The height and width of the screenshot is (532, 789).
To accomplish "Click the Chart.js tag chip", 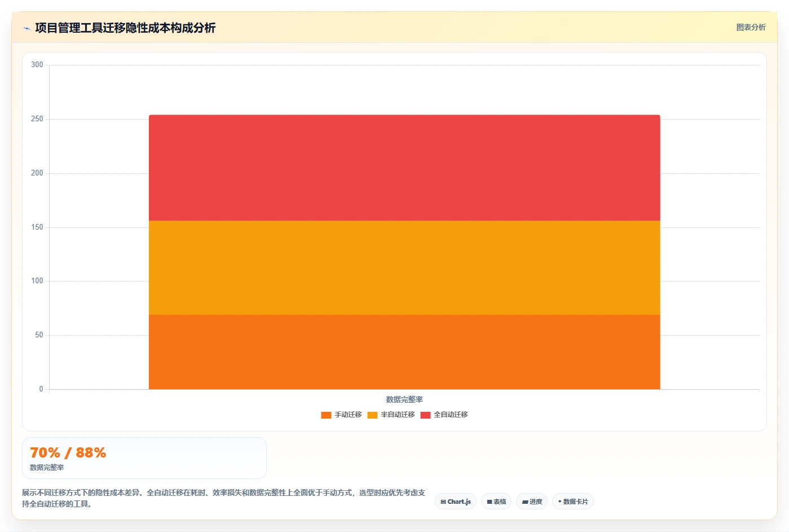I will (456, 502).
